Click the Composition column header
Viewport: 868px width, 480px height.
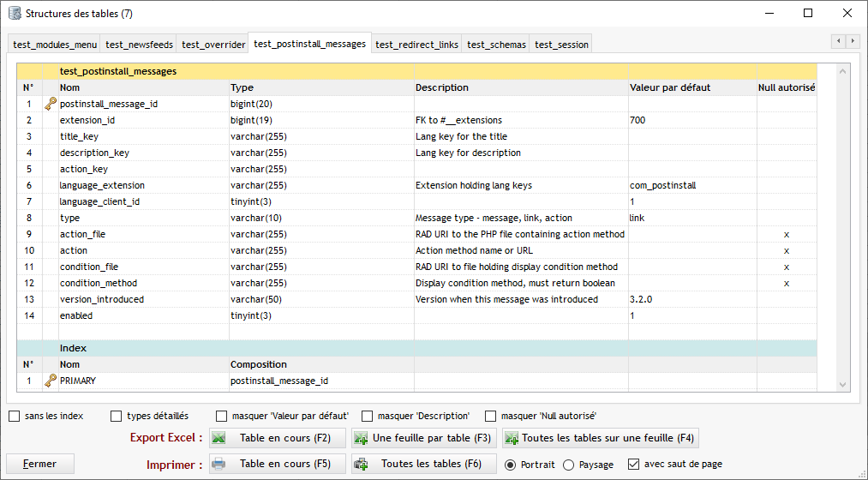tap(321, 364)
